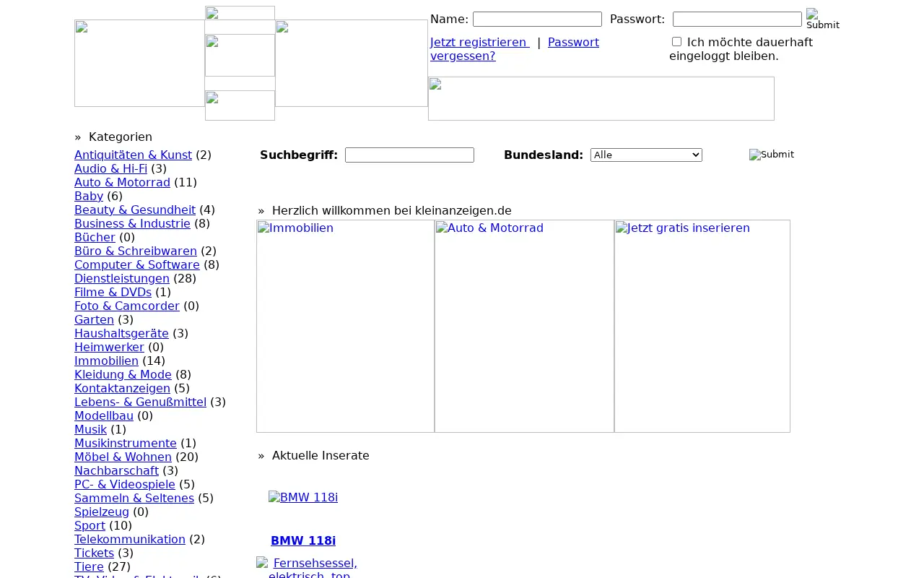Open the Musikinstrumente category
The width and height of the screenshot is (924, 578).
pyautogui.click(x=126, y=443)
